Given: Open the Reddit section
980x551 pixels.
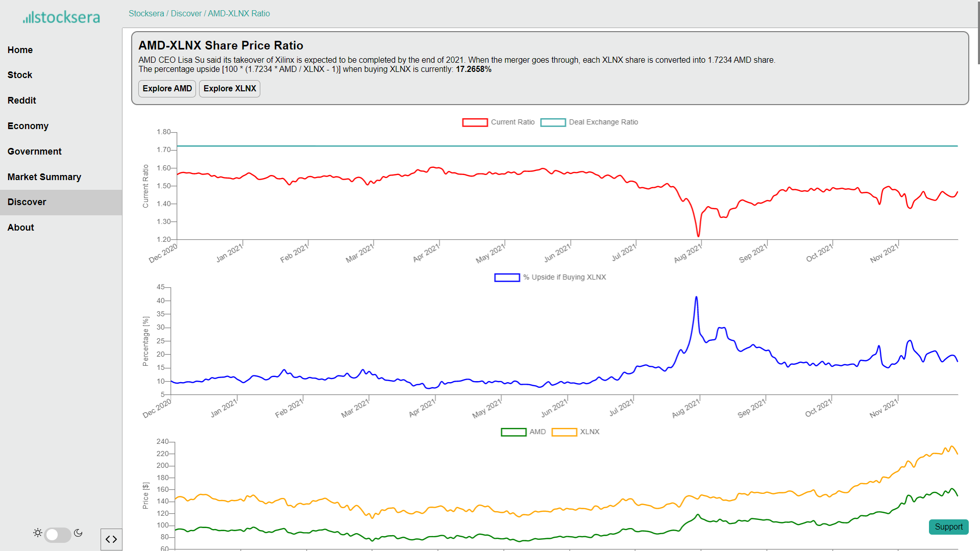Looking at the screenshot, I should click(x=21, y=101).
